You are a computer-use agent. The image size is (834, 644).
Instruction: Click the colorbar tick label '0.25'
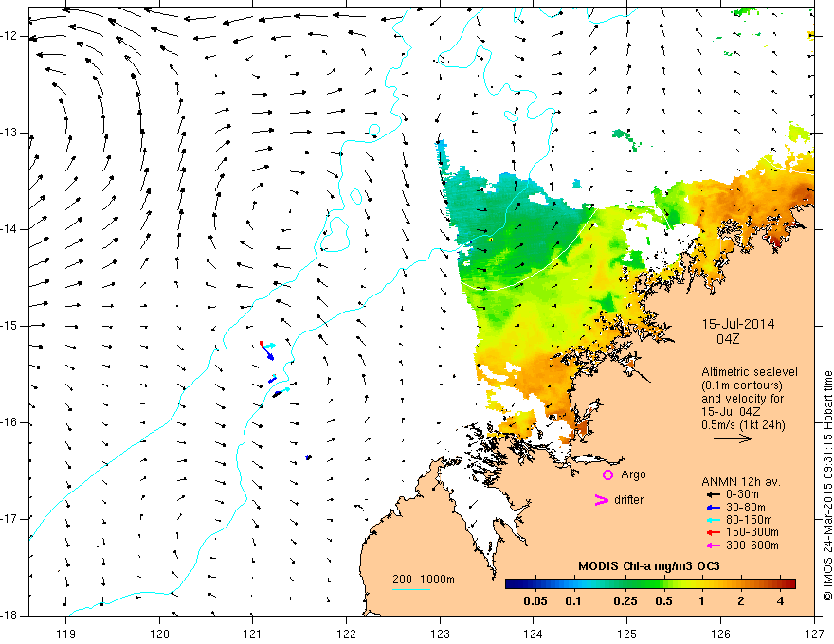point(625,601)
